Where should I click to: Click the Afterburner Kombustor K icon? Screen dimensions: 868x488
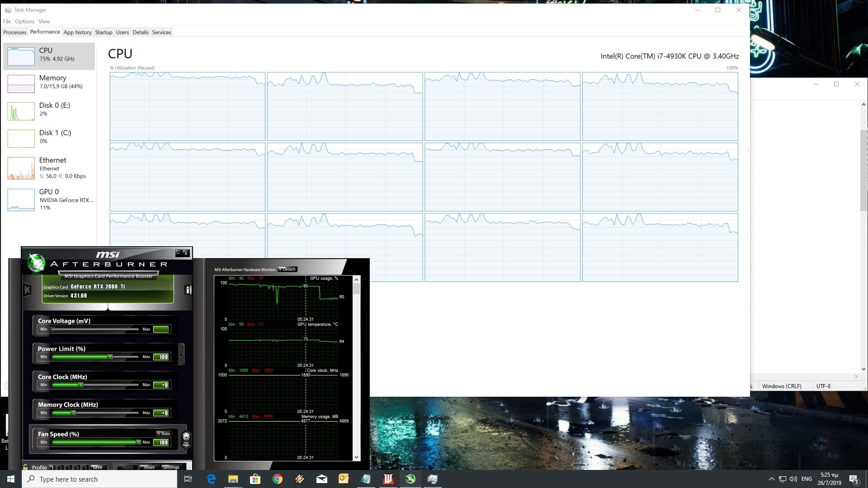click(x=27, y=290)
